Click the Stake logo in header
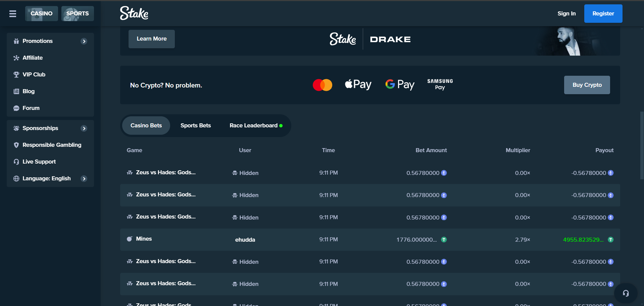 [x=134, y=13]
